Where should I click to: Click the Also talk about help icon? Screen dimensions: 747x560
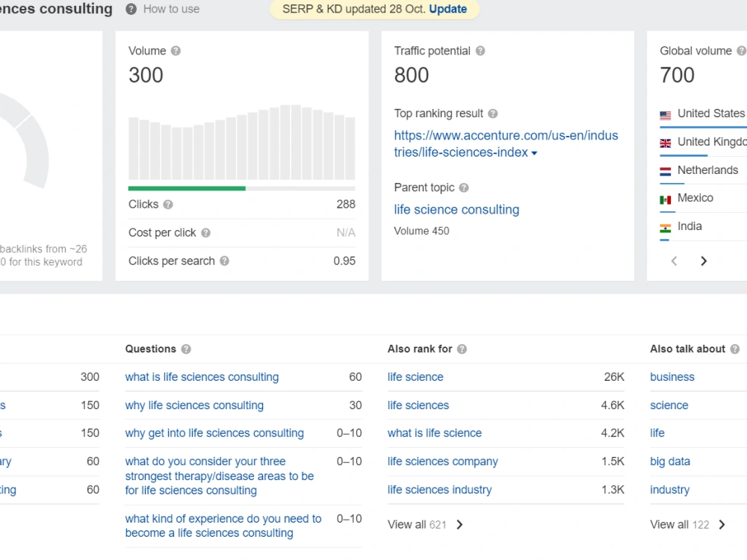click(735, 349)
